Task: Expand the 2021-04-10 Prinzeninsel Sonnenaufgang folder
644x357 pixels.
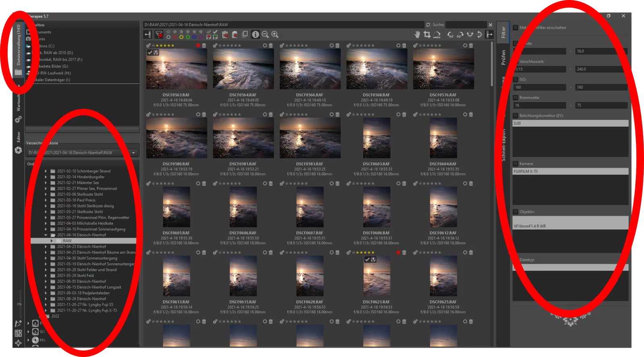Action: point(45,229)
